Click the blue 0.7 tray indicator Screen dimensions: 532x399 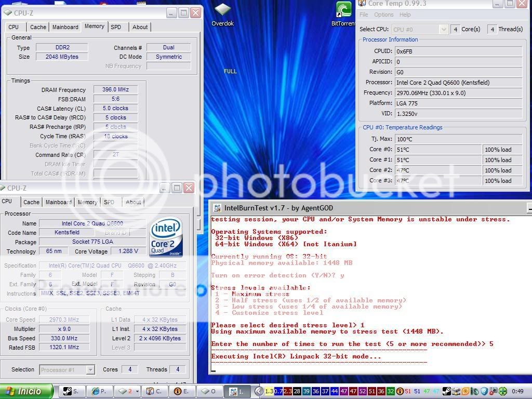[x=278, y=391]
